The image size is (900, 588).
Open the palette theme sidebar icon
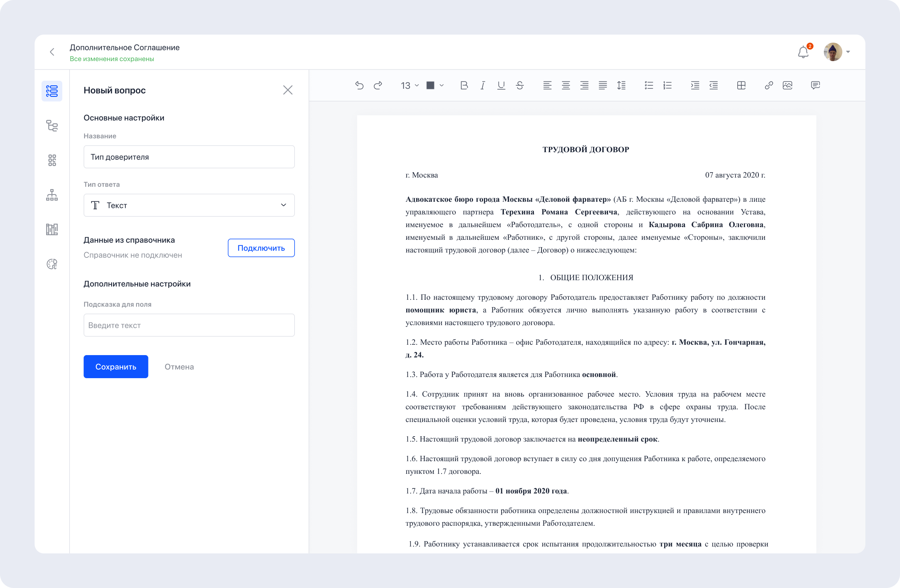pos(52,264)
